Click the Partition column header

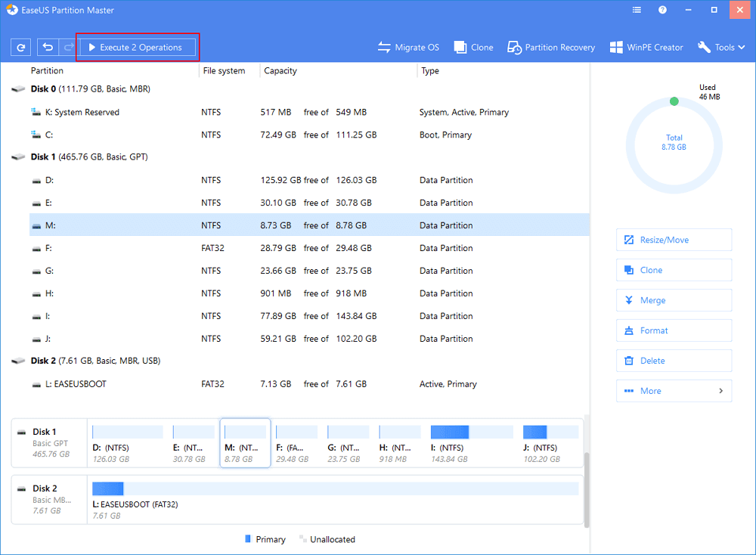click(x=47, y=71)
